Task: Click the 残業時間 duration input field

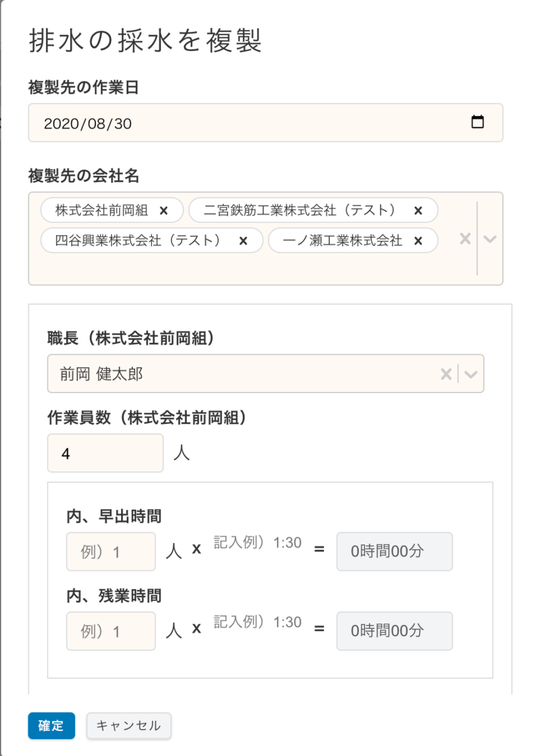Action: click(257, 624)
